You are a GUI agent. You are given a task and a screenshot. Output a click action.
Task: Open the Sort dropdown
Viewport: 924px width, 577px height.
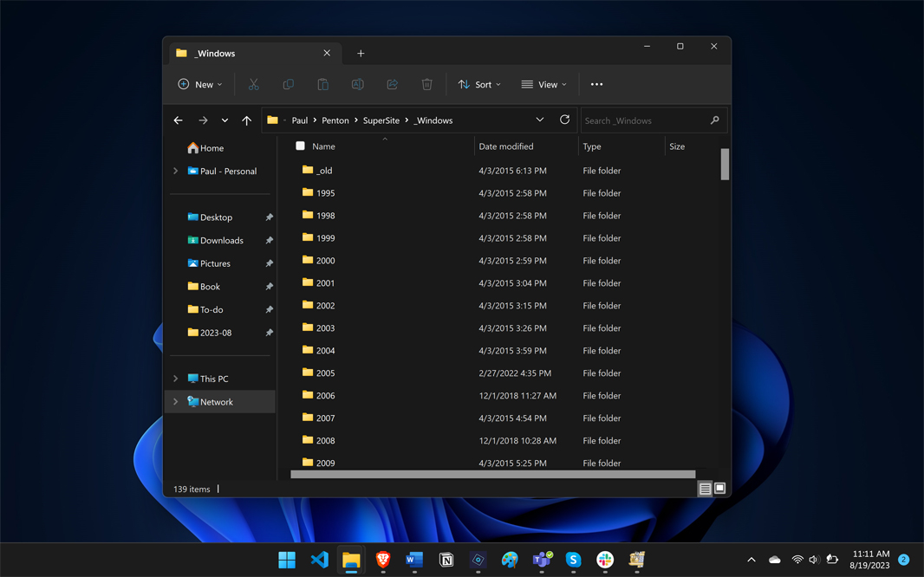tap(479, 84)
